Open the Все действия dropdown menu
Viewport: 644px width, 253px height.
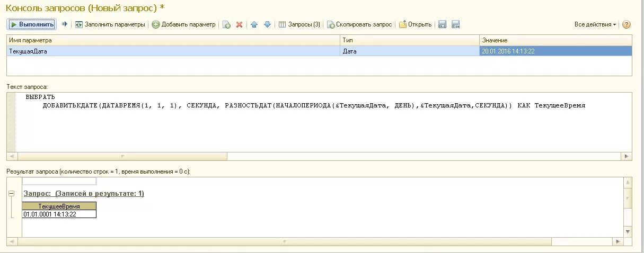595,24
